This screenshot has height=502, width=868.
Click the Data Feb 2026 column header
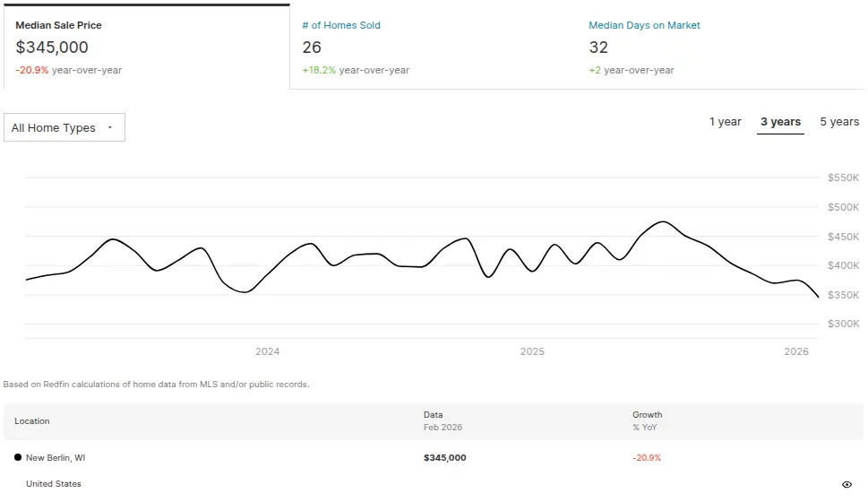pos(443,420)
